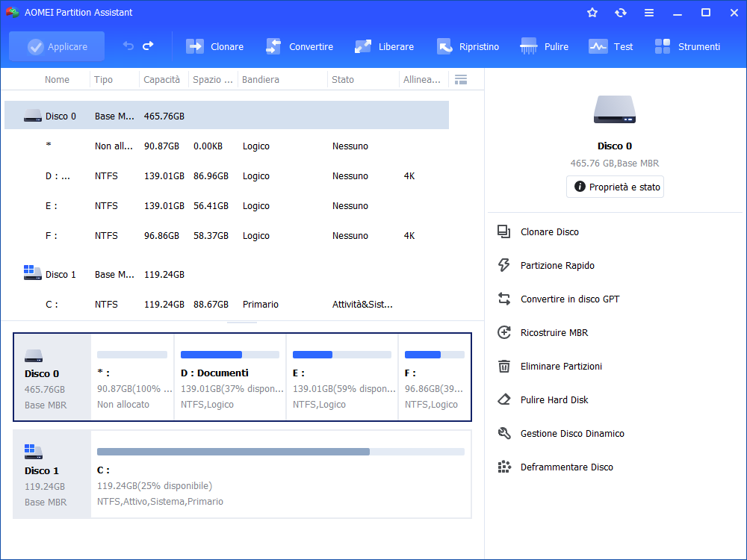Click E: partition block in disk map
Viewport: 747px width, 560px height.
[342, 377]
